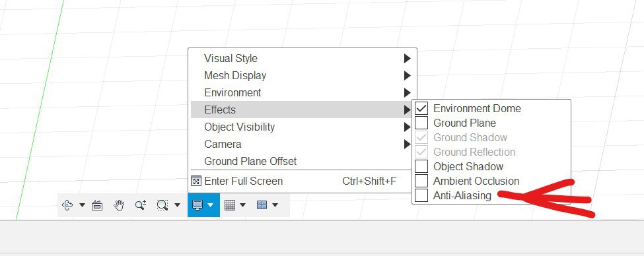This screenshot has height=256, width=644.
Task: Expand the Viewports dropdown arrow
Action: [275, 205]
